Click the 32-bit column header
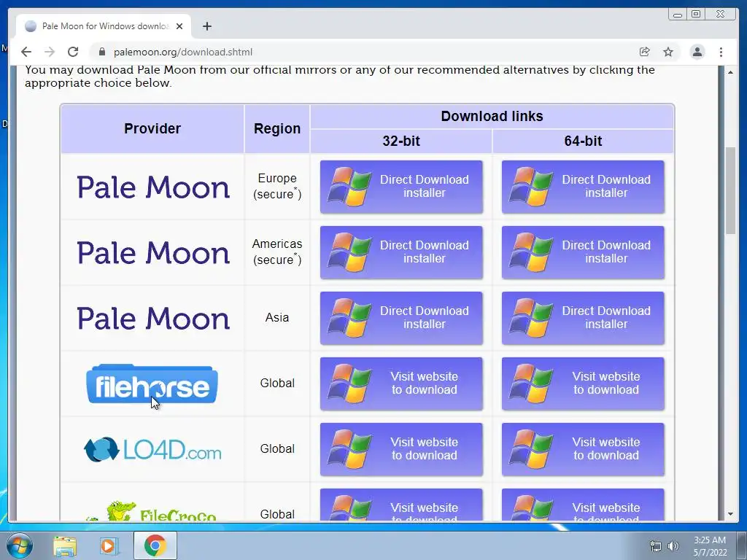This screenshot has width=747, height=560. coord(401,141)
